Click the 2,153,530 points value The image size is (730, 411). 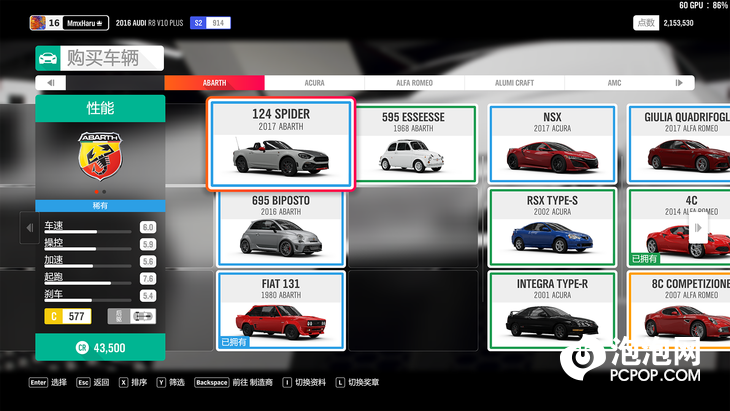point(678,23)
